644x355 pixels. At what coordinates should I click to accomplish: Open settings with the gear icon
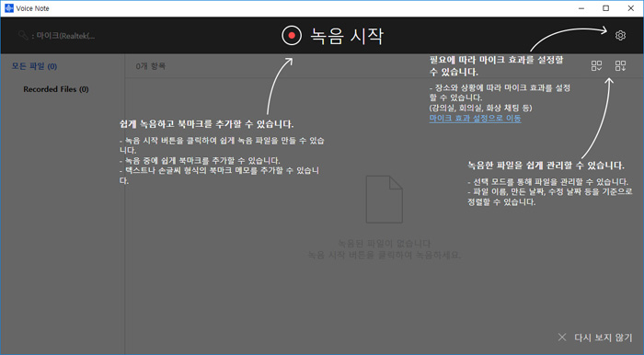620,35
